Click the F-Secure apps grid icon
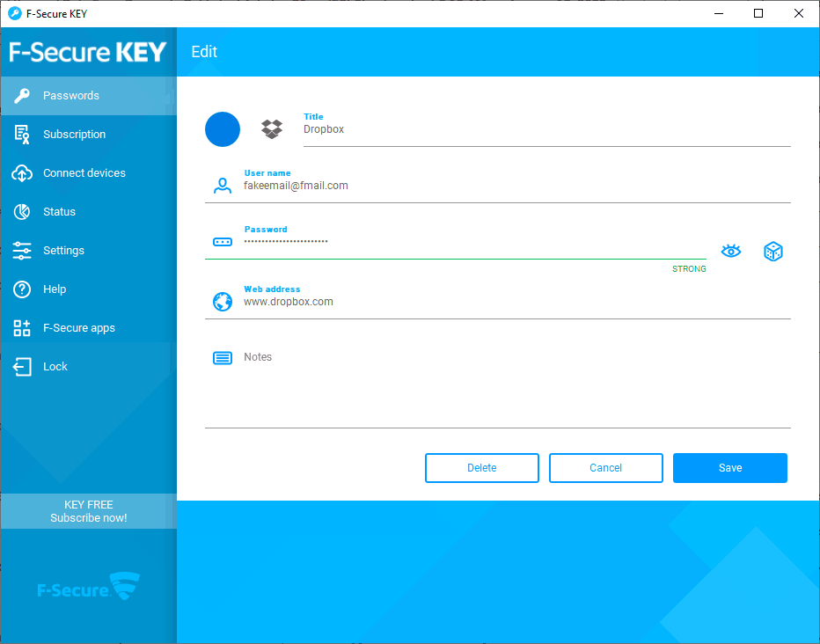Screen dimensions: 820x644 coord(21,328)
